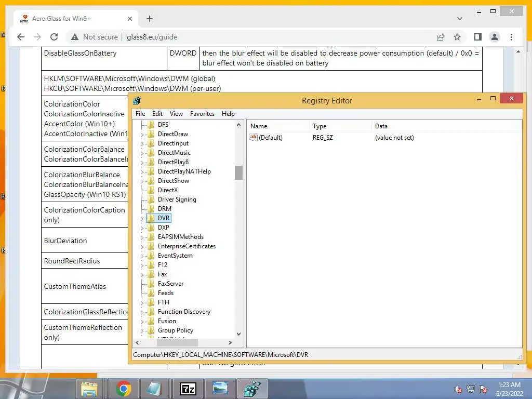Screen dimensions: 532x399
Task: Click the Feeds folder icon
Action: coord(151,293)
